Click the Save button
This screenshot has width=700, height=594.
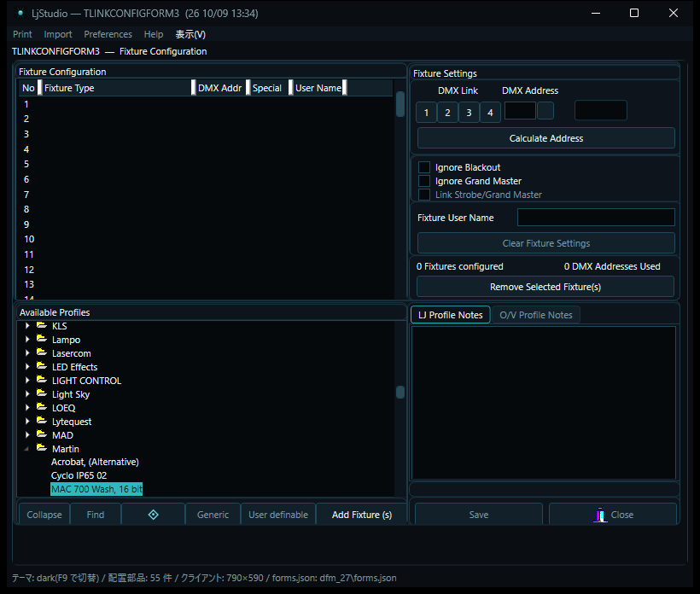pos(479,515)
